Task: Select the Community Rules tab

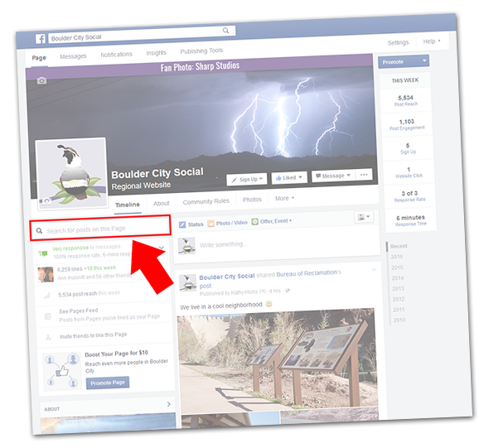Action: point(206,201)
